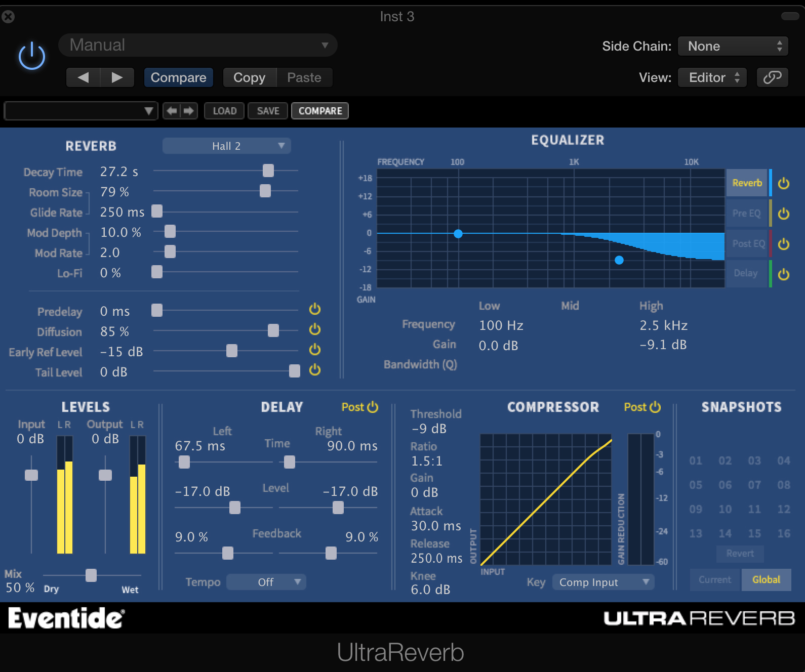805x672 pixels.
Task: Toggle the Pre EQ power icon
Action: (x=784, y=214)
